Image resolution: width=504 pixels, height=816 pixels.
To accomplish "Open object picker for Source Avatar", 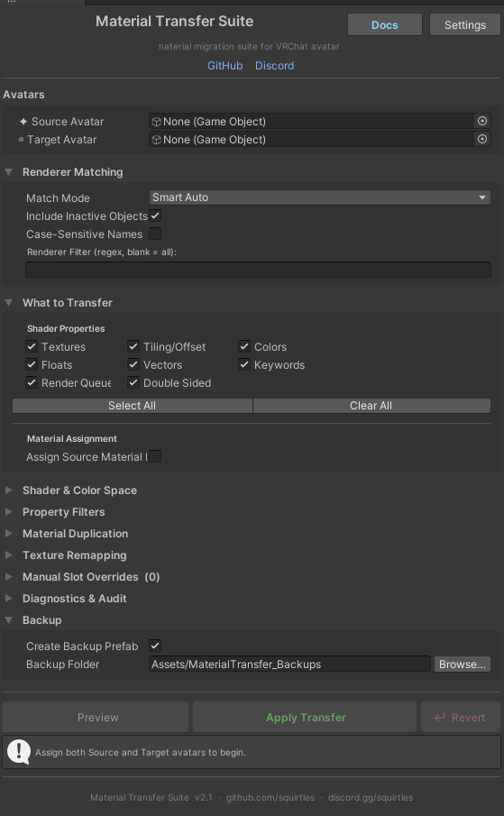I will click(x=482, y=121).
